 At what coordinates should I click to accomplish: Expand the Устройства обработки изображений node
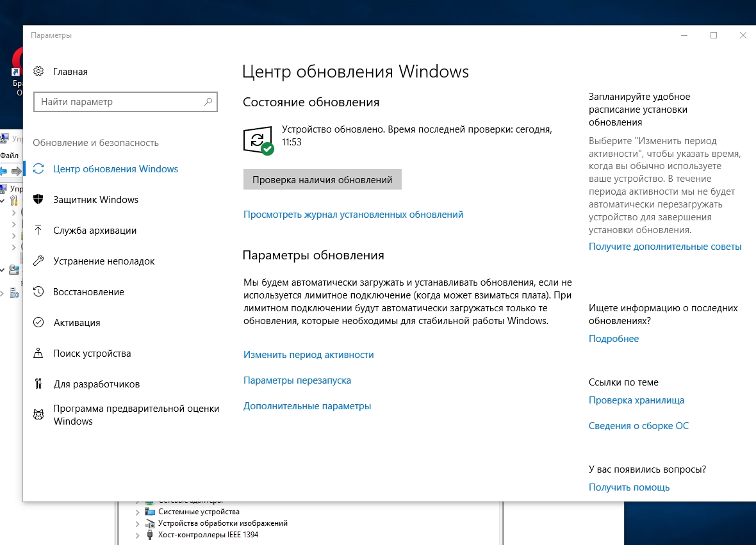137,524
